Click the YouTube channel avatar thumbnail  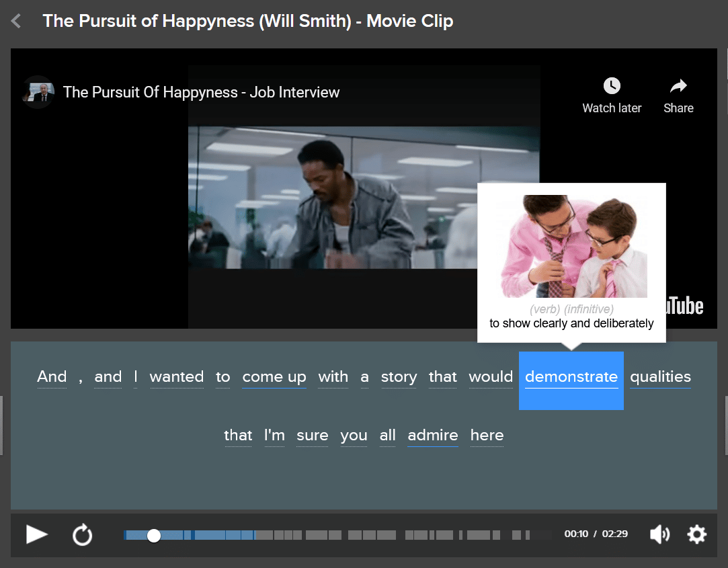tap(38, 92)
